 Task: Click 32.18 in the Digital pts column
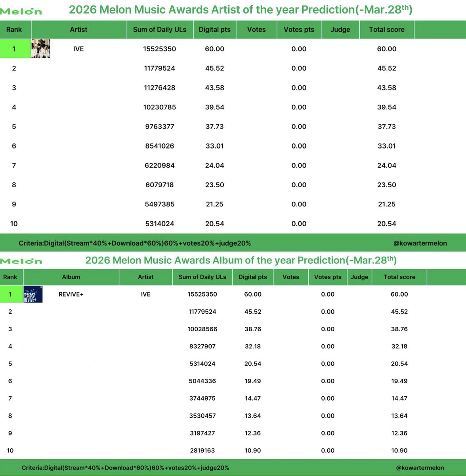[x=253, y=346]
